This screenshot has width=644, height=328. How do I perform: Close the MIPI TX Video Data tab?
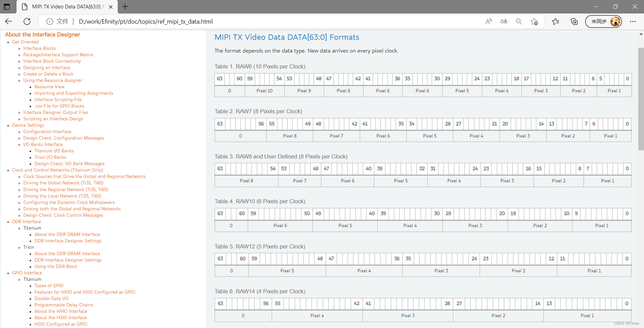pyautogui.click(x=111, y=7)
